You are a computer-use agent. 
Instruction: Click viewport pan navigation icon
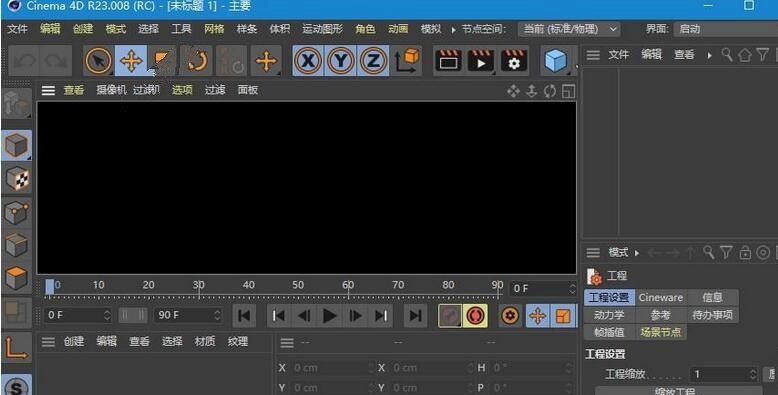[513, 91]
